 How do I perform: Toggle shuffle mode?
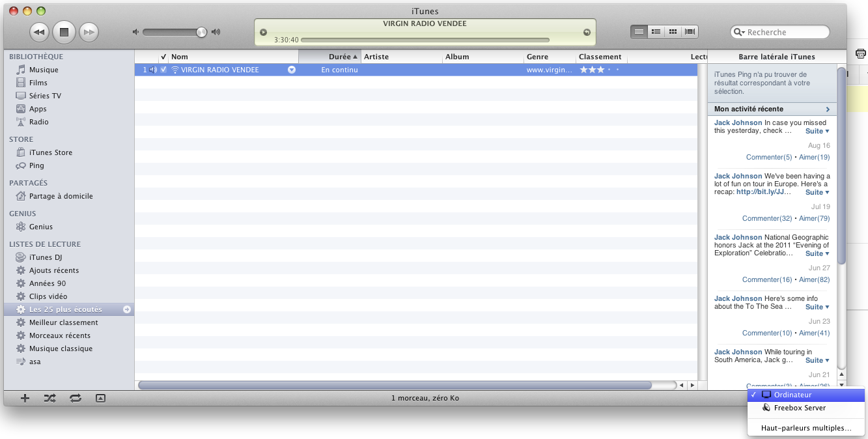tap(50, 398)
